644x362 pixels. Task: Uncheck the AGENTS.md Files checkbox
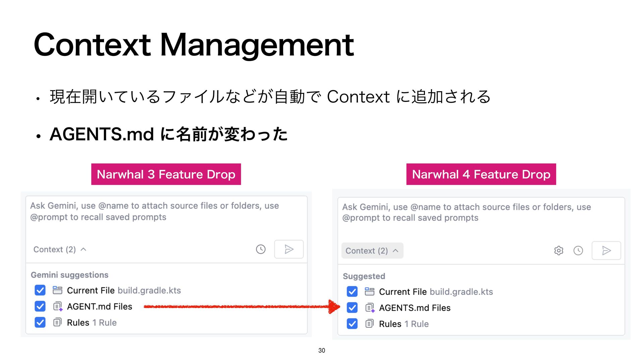[x=352, y=308]
